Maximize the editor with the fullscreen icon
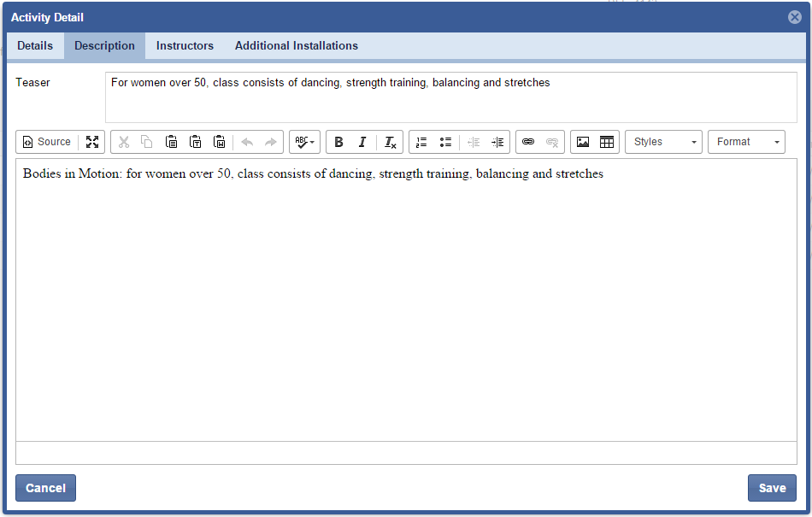The width and height of the screenshot is (812, 517). 92,142
